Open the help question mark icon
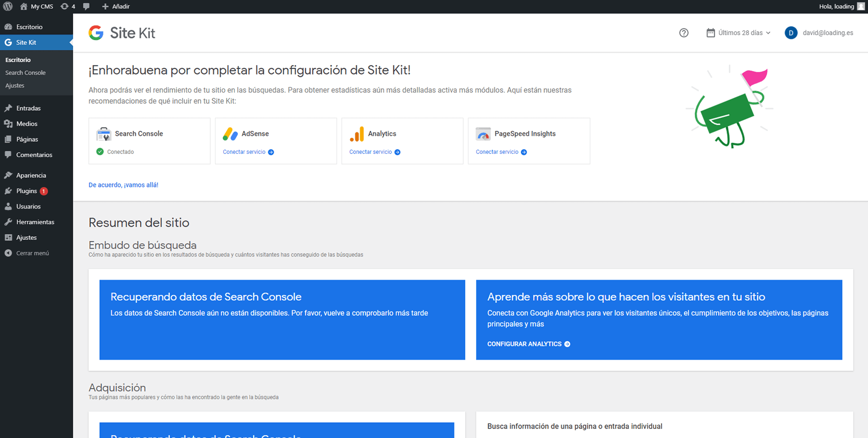The height and width of the screenshot is (438, 868). [x=684, y=33]
